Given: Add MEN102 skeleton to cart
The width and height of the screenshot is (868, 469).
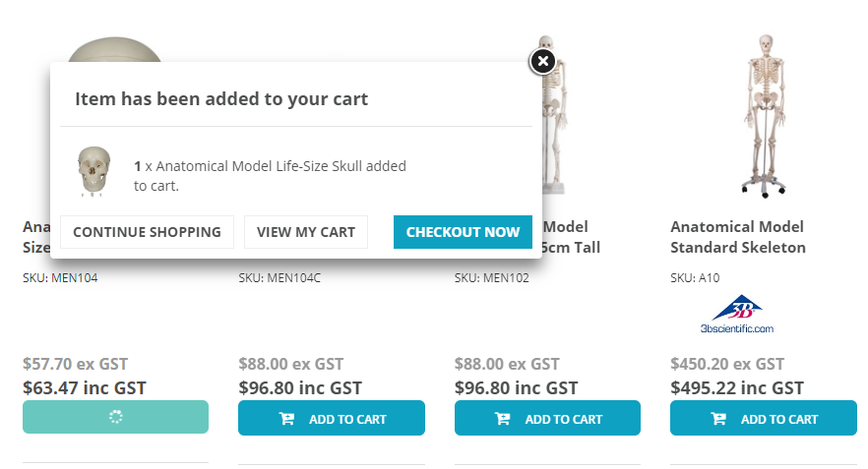Looking at the screenshot, I should coord(547,418).
